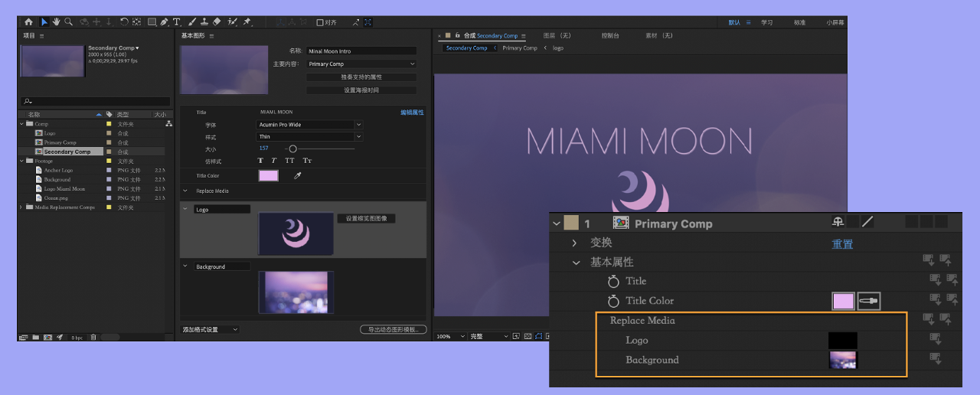Select the Zoom magnifier tool
Screen dimensions: 980x395
coord(69,22)
